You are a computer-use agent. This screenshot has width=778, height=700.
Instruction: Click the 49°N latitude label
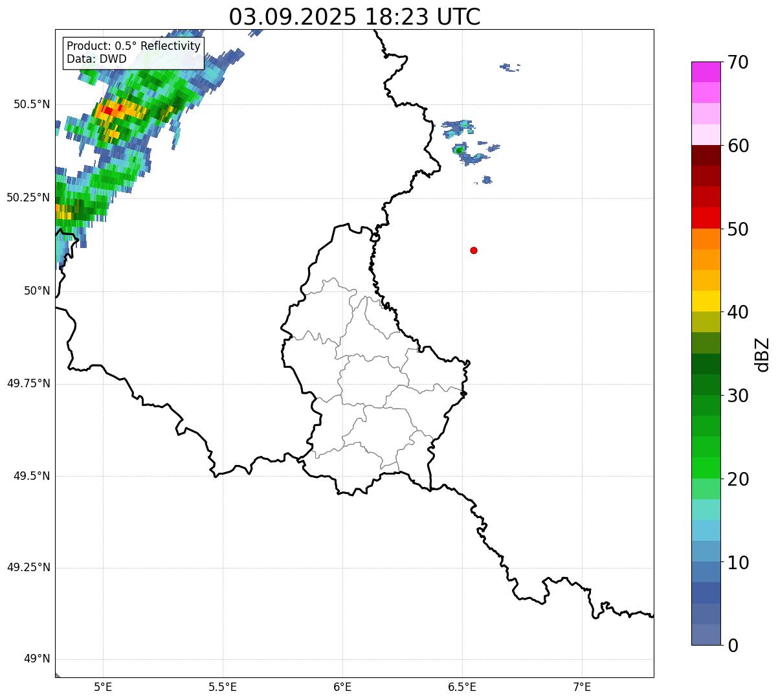coord(37,659)
